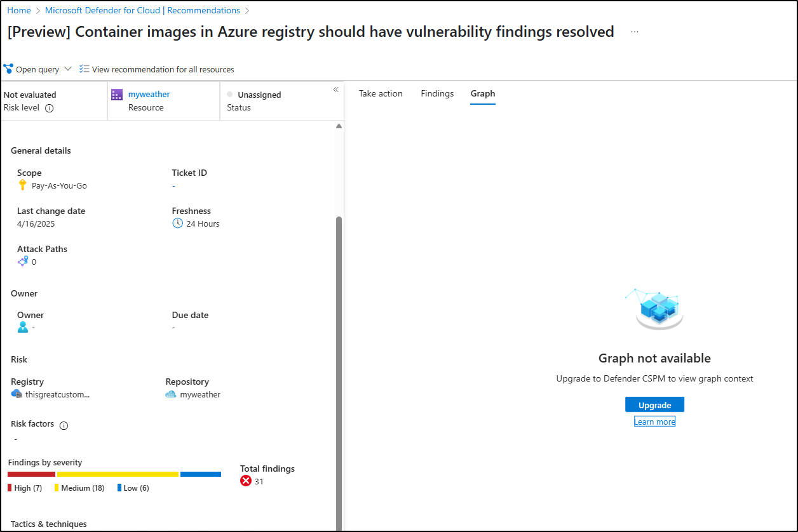This screenshot has width=798, height=532.
Task: Click the scrollbar up arrow
Action: tap(339, 126)
